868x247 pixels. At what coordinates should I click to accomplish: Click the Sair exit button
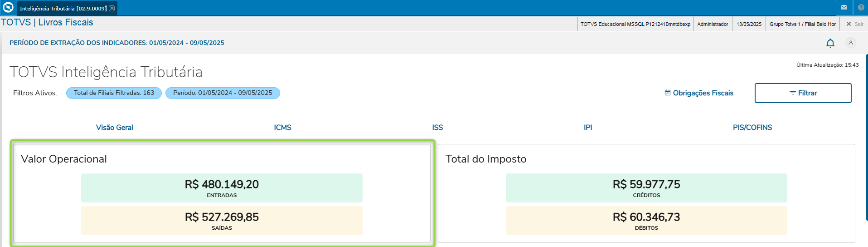854,24
